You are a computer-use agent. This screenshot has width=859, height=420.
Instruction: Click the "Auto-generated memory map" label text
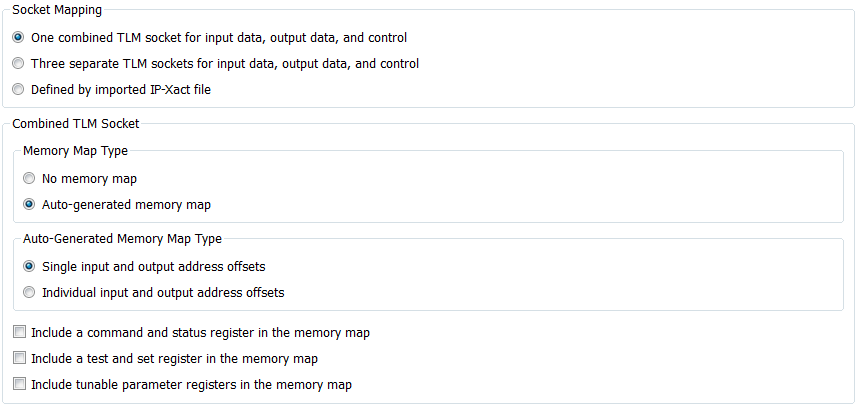pos(126,205)
